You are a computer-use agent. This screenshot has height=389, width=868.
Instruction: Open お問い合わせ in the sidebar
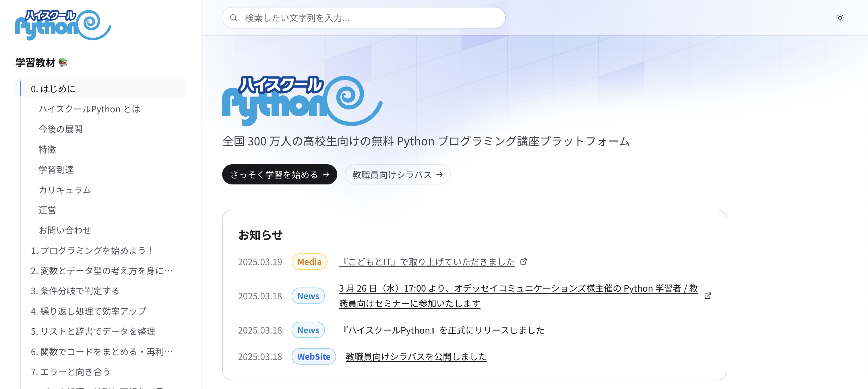pyautogui.click(x=65, y=230)
